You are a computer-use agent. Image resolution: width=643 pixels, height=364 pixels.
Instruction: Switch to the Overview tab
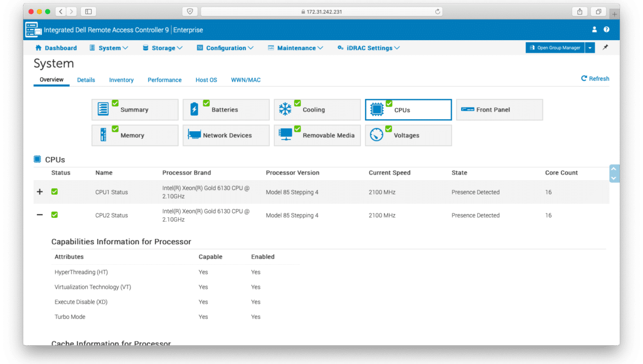pos(52,80)
